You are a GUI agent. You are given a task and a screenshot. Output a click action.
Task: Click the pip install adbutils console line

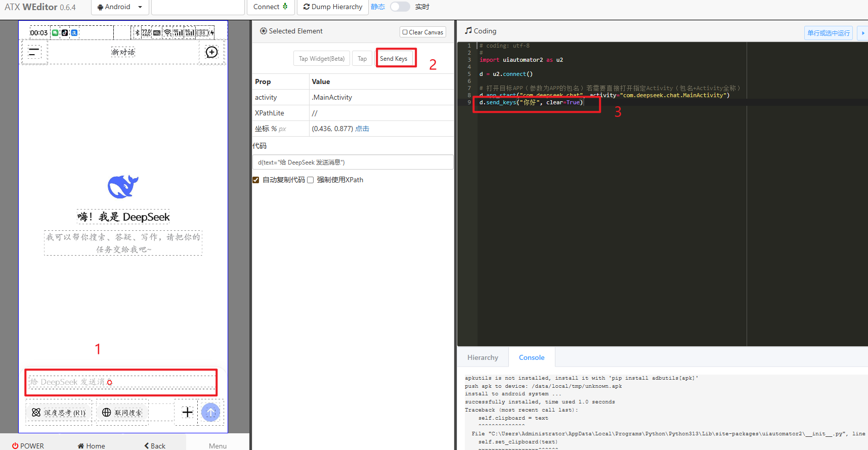581,378
